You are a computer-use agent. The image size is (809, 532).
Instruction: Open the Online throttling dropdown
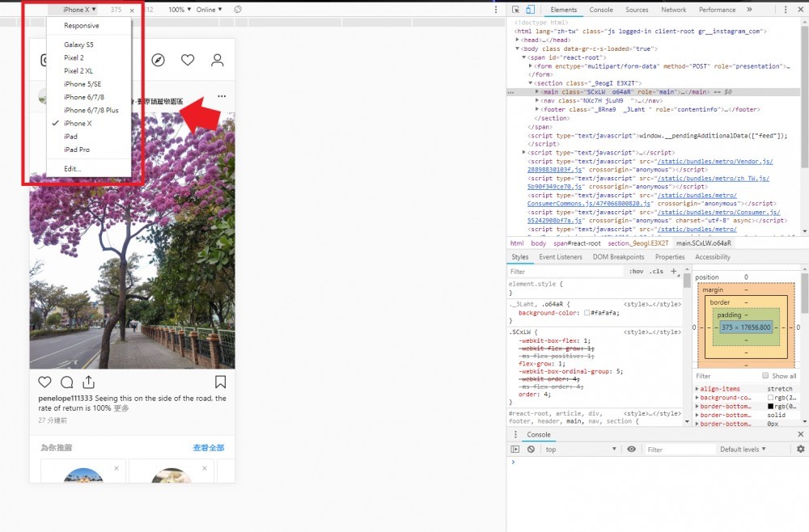209,9
